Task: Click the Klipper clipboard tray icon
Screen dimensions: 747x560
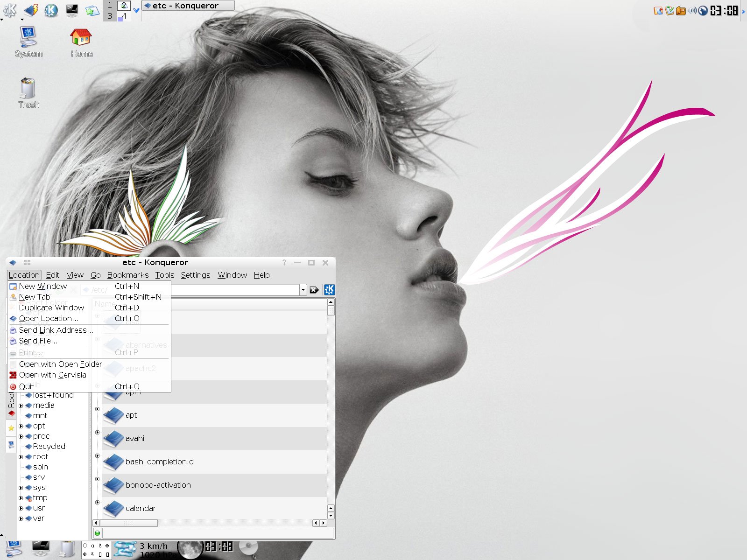Action: [x=658, y=10]
